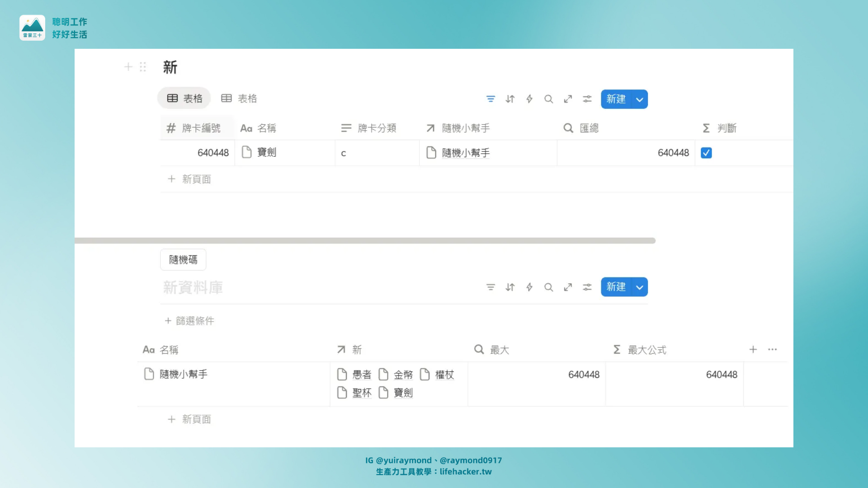Open the 隨機小幫手 relation link in top table

[x=466, y=153]
